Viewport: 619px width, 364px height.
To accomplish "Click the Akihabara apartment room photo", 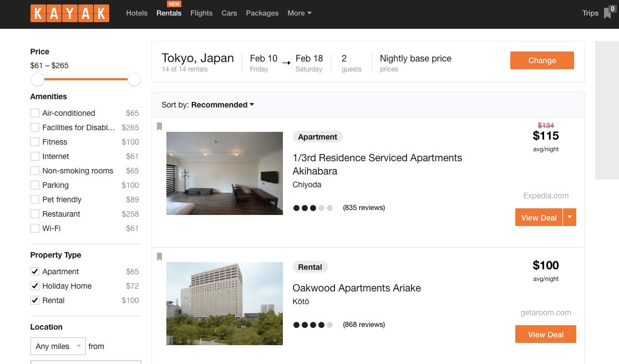I will point(225,173).
